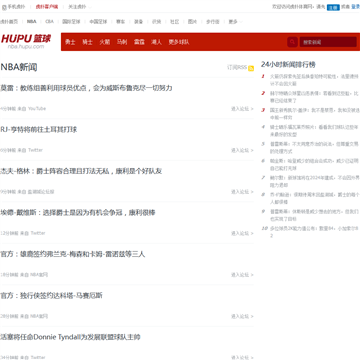This screenshot has height=360, width=360.
Task: Open ranked news item number 2
Action: pyautogui.click(x=314, y=97)
